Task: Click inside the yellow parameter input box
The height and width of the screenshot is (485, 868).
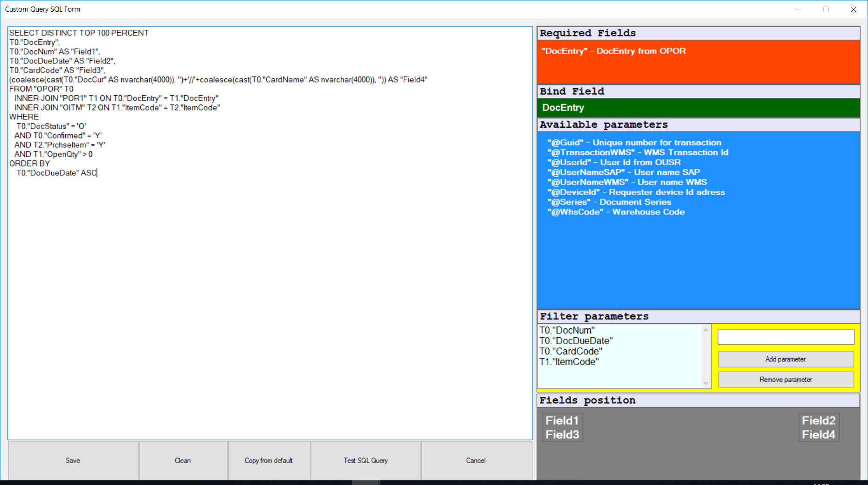Action: (786, 337)
